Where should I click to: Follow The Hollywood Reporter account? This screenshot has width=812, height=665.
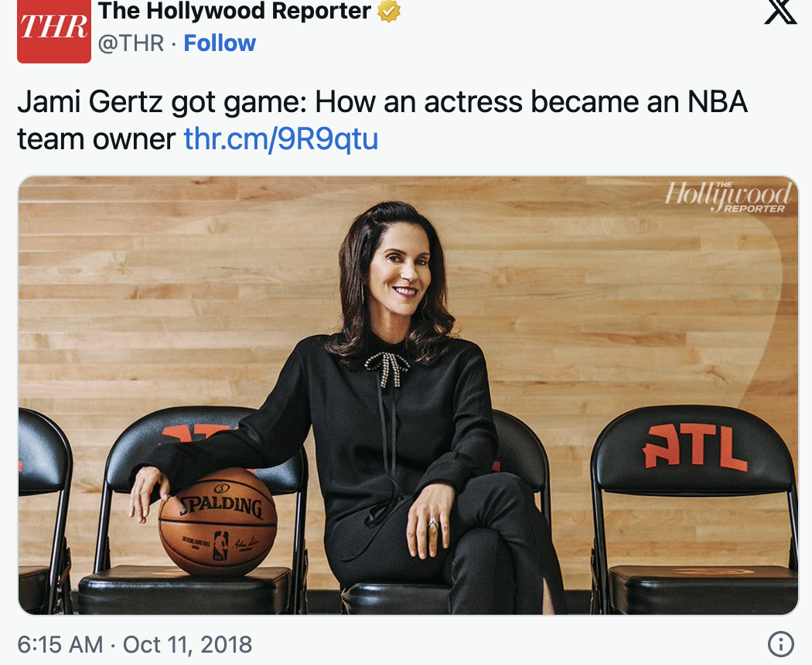click(x=220, y=43)
